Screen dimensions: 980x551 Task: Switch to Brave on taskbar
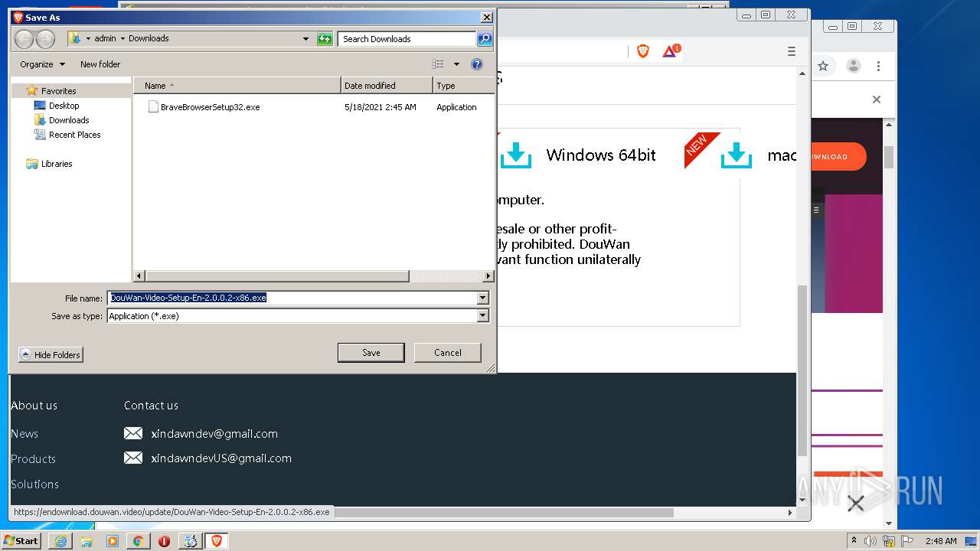click(x=216, y=541)
